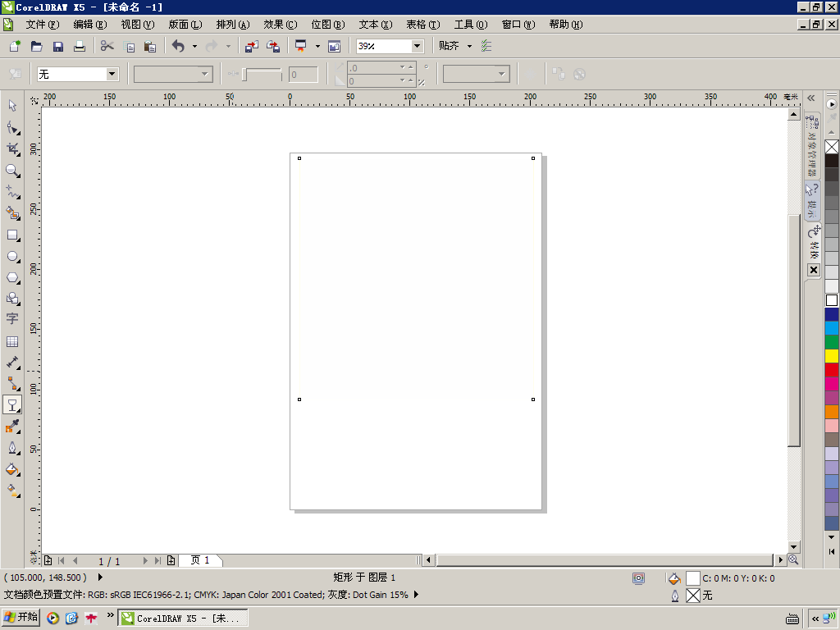Collapse the docker panel with double chevron
Viewport: 840px width, 630px height.
coord(811,98)
